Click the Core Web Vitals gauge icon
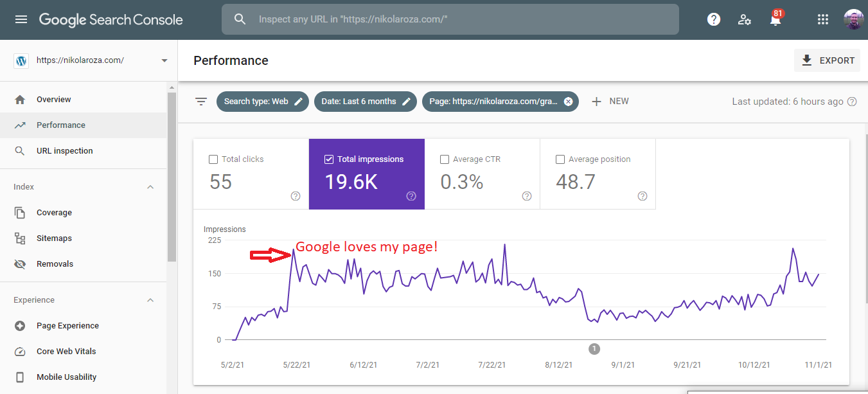 20,352
